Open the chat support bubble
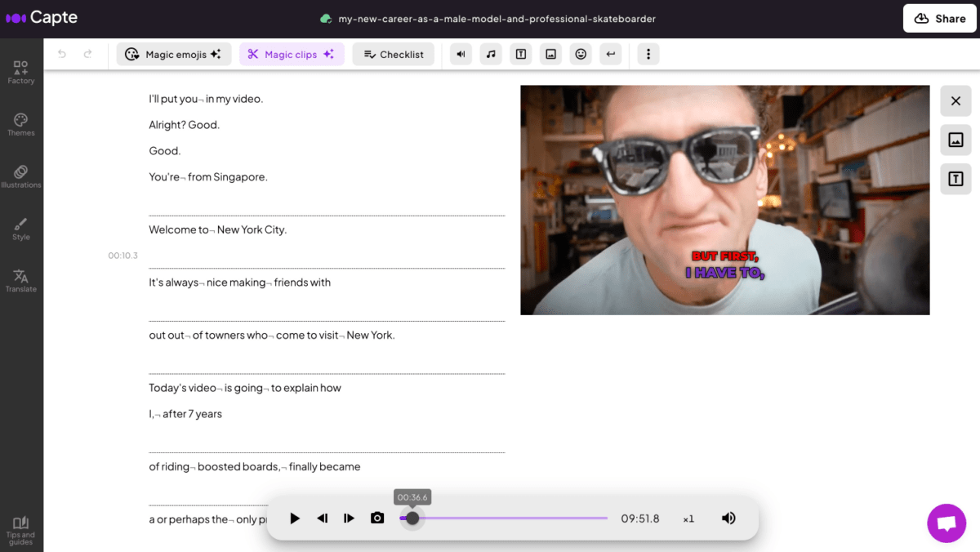 point(947,523)
